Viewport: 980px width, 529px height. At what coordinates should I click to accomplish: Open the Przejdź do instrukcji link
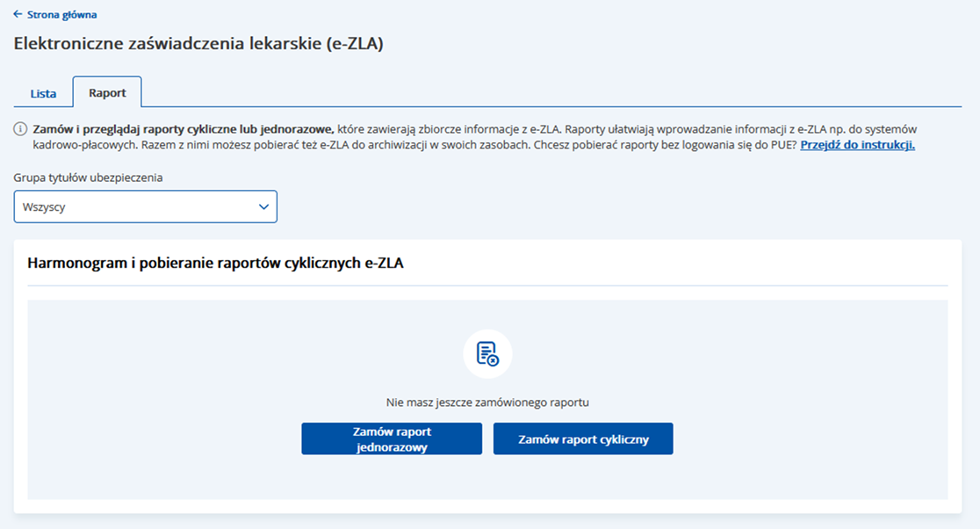pos(856,144)
